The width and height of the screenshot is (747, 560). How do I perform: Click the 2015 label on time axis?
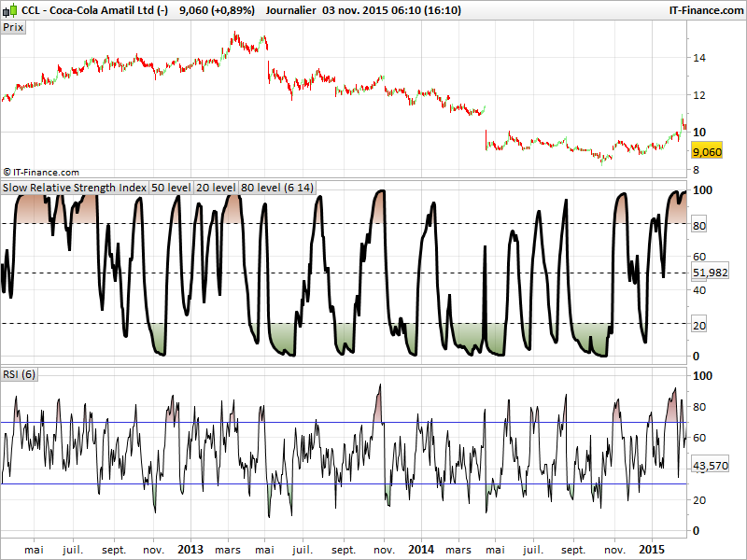[x=652, y=550]
